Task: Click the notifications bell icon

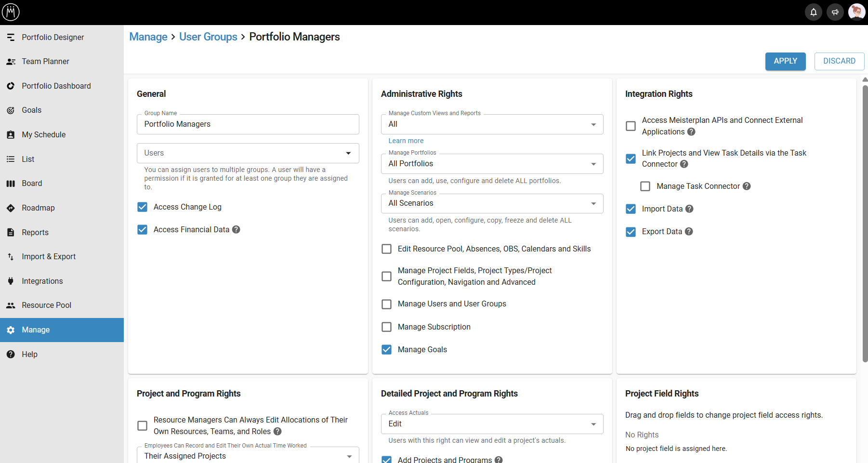Action: (813, 12)
